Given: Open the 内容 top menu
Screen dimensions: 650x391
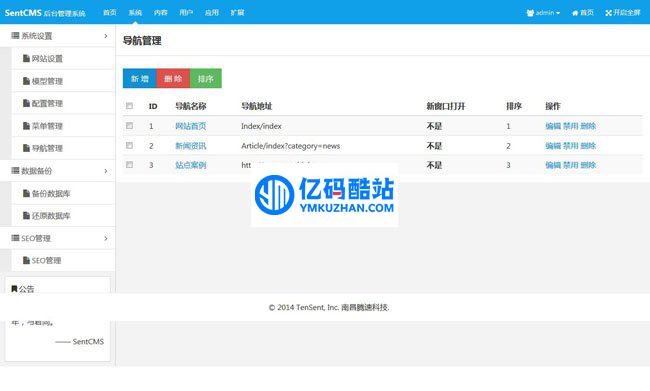Looking at the screenshot, I should pyautogui.click(x=160, y=13).
